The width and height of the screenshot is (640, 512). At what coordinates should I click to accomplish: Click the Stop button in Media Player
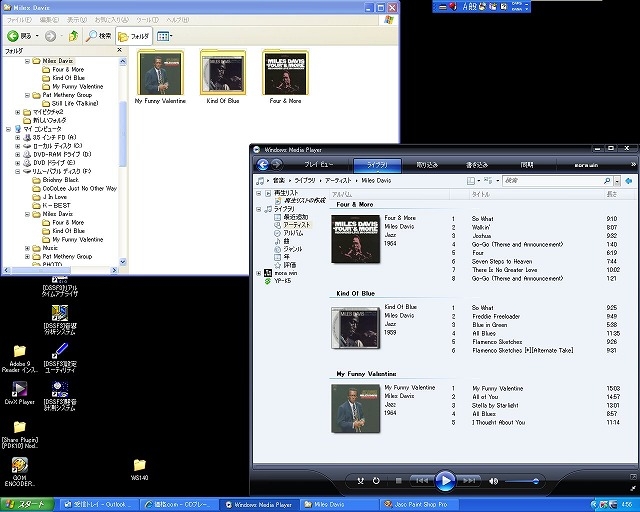tap(399, 481)
